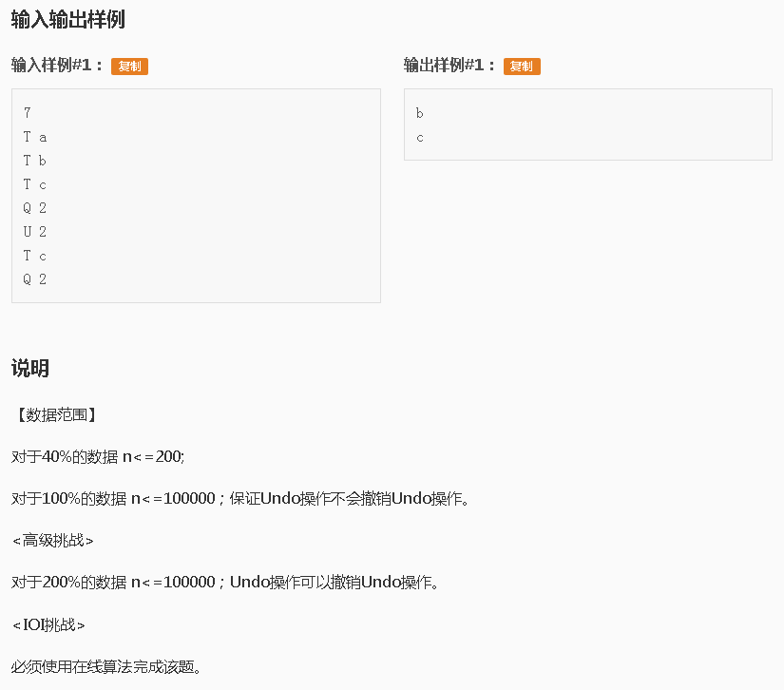
Task: Copy input sample #1 with 复制 button
Action: coord(129,66)
